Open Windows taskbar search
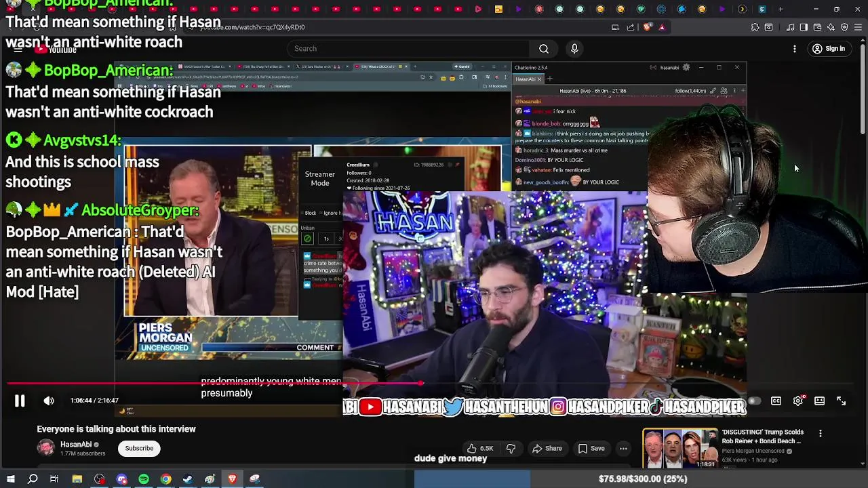 pyautogui.click(x=33, y=479)
